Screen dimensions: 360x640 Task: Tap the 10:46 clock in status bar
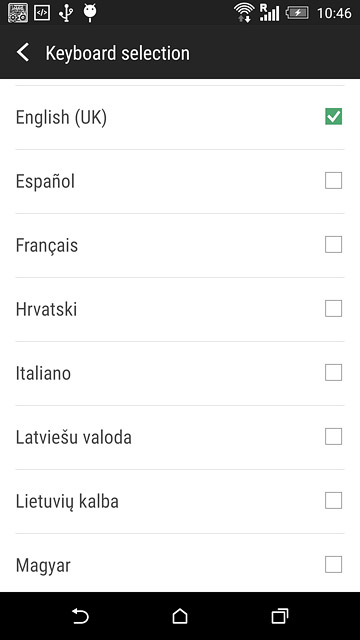[334, 13]
